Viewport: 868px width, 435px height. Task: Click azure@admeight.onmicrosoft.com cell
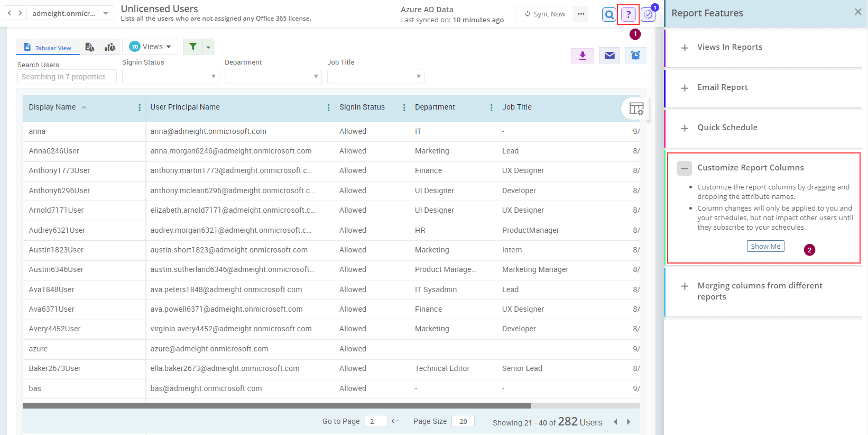pos(209,349)
